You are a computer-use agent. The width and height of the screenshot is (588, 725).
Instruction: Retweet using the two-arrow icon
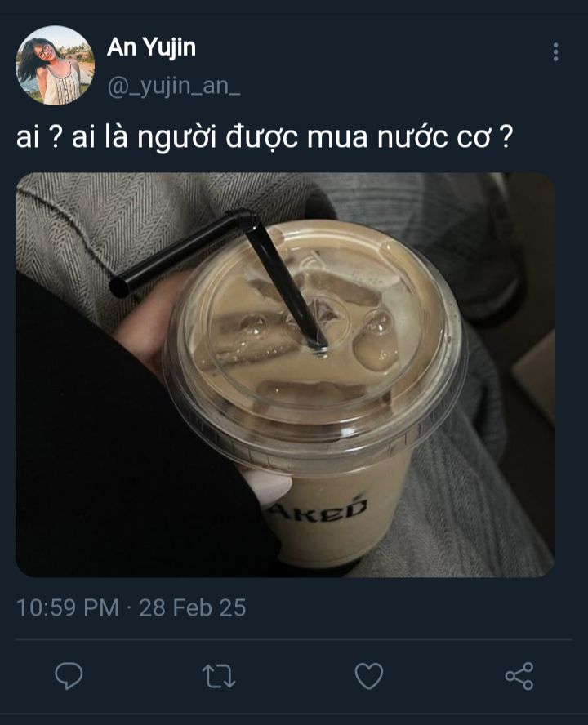coord(219,676)
